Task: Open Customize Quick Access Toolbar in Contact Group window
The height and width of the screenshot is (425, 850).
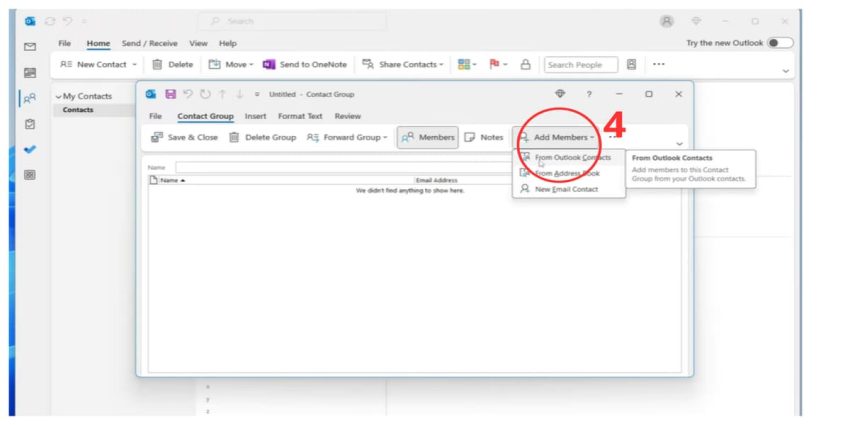Action: [256, 94]
